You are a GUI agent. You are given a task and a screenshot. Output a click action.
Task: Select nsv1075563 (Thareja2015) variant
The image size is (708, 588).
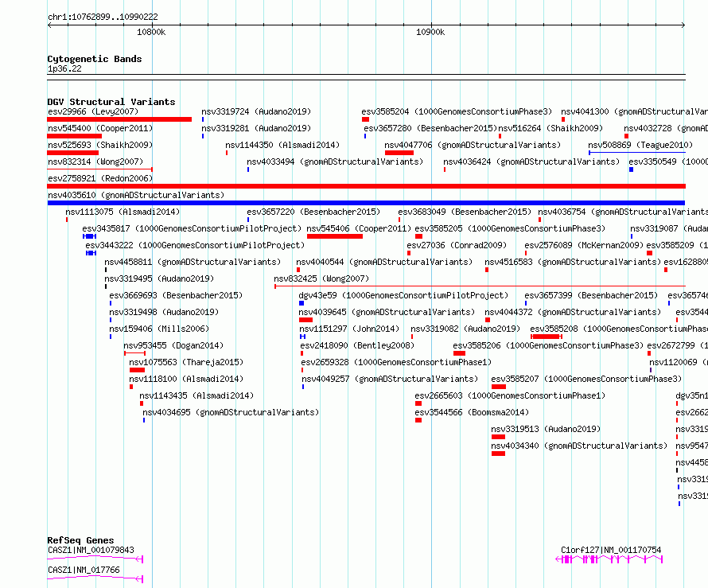[x=186, y=362]
